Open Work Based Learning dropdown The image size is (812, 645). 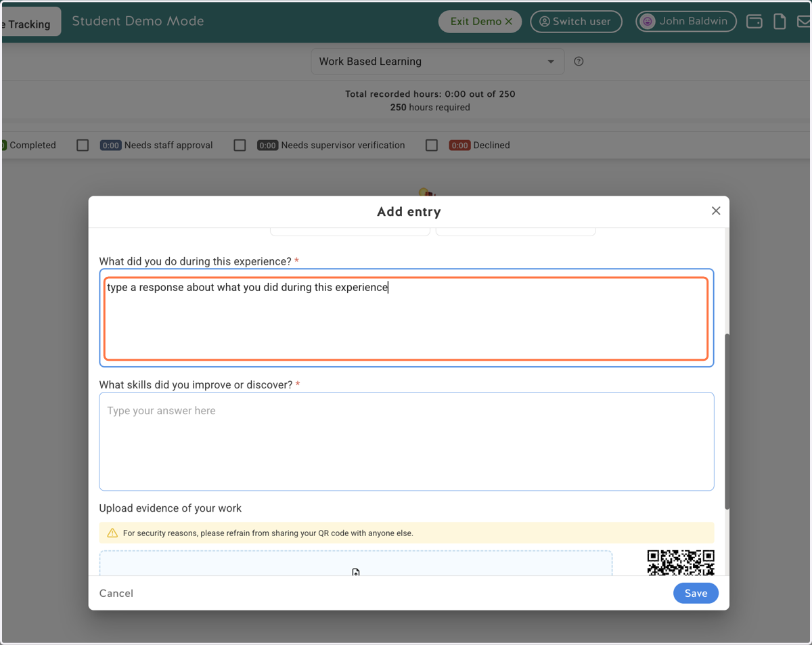click(438, 62)
